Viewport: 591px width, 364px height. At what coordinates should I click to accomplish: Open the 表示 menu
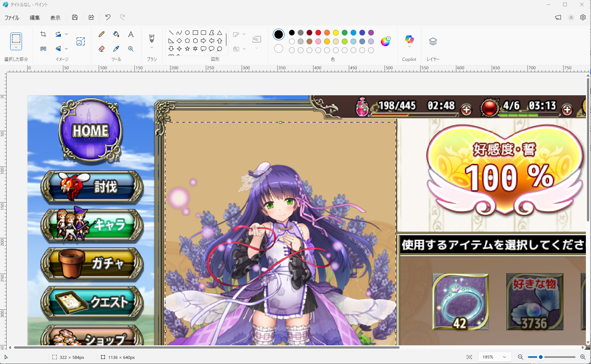pyautogui.click(x=55, y=18)
